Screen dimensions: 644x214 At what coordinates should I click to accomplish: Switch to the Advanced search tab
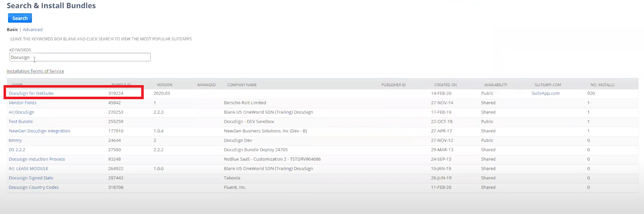pyautogui.click(x=33, y=30)
